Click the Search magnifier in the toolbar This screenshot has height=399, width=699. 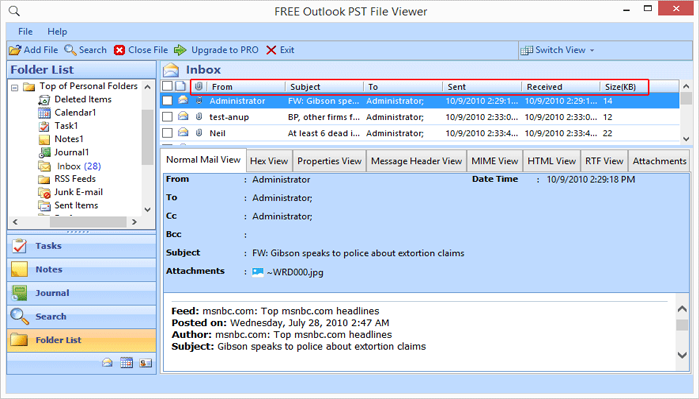pyautogui.click(x=70, y=50)
